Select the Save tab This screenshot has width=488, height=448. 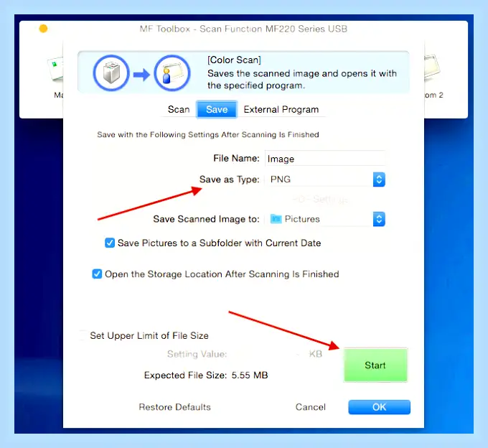point(217,109)
